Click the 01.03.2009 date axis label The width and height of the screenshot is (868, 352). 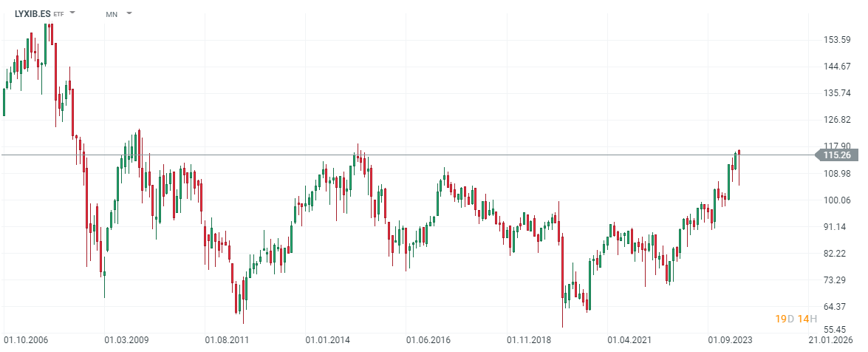click(126, 340)
